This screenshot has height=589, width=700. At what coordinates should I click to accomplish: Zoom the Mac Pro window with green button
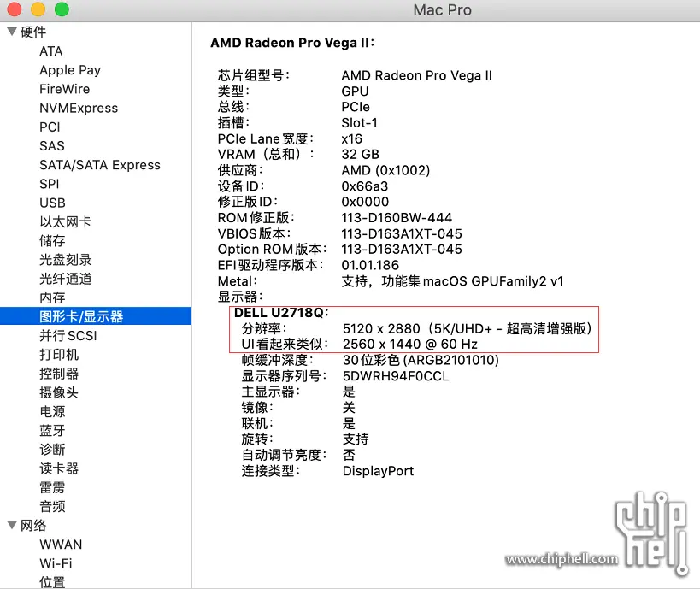click(62, 9)
